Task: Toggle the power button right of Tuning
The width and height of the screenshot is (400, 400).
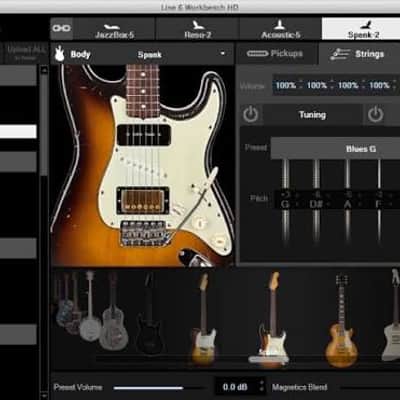Action: tap(376, 115)
